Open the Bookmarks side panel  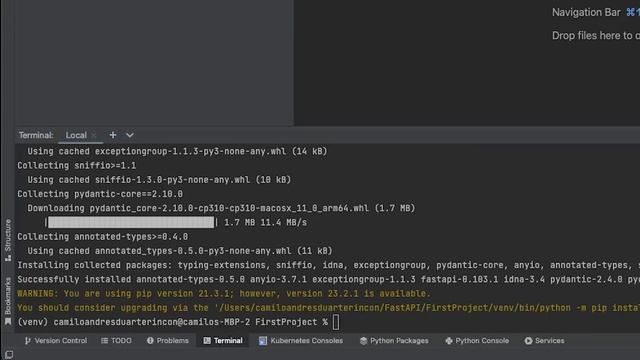(x=8, y=301)
